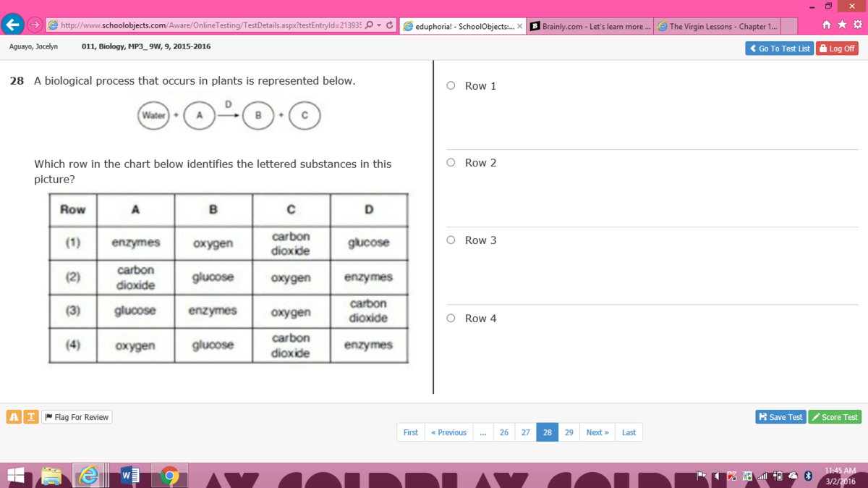This screenshot has width=868, height=488.
Task: Click the IP utility tray icon
Action: click(746, 476)
